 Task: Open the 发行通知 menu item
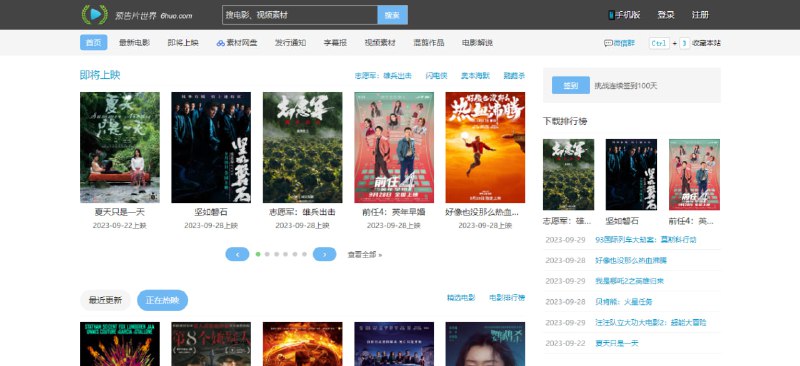290,43
